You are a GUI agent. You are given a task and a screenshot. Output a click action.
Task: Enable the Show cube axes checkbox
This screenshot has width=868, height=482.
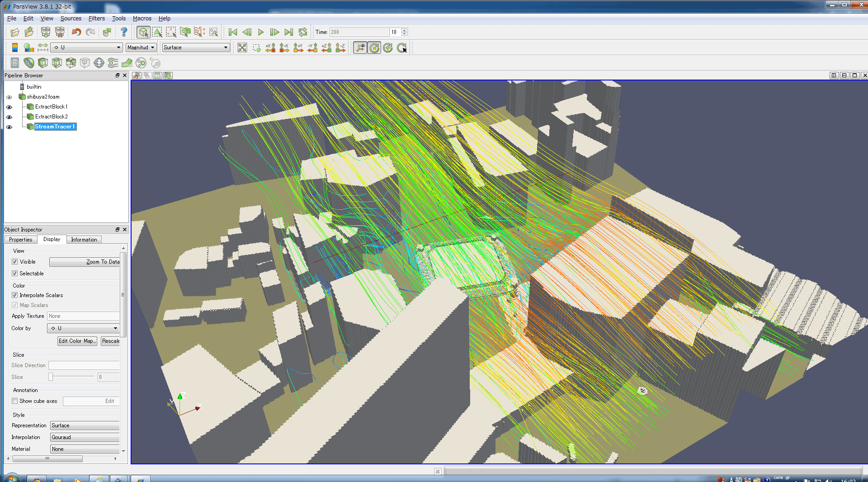coord(15,401)
